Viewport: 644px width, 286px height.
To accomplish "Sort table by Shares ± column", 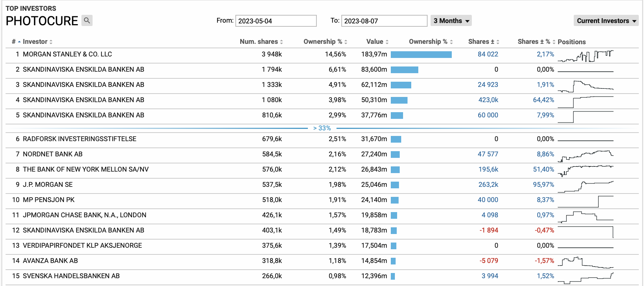I will 484,42.
